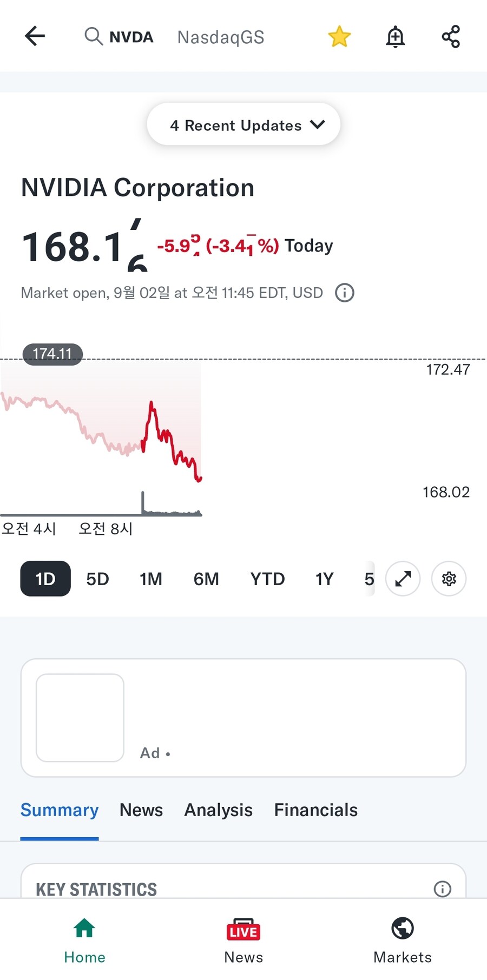Open the News tab
This screenshot has width=487, height=980.
(141, 810)
